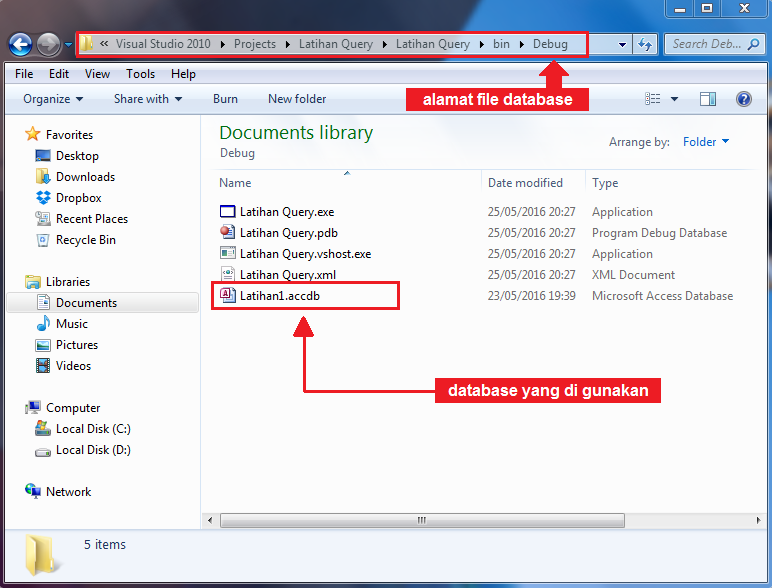Click Projects in the address breadcrumb
Screen dimensions: 772x588
(255, 44)
